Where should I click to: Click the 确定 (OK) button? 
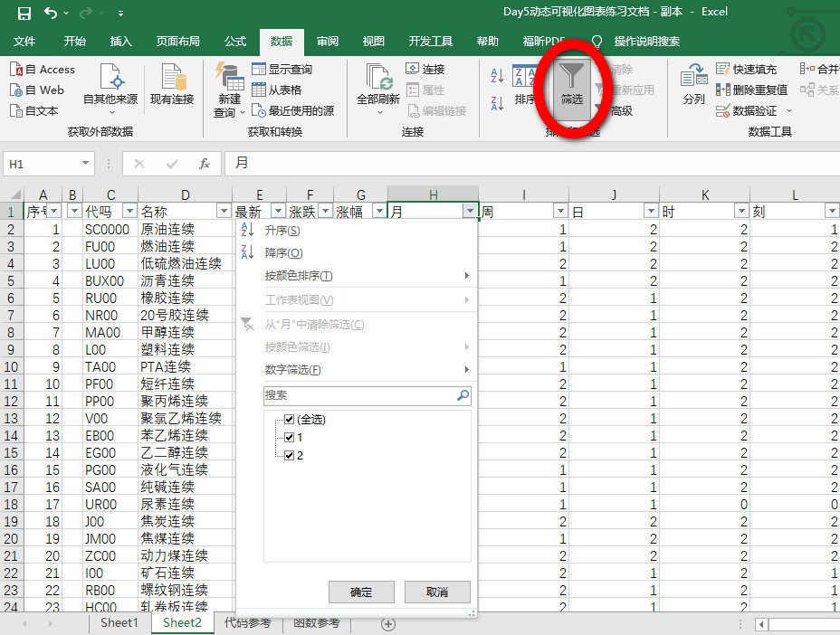[x=361, y=592]
